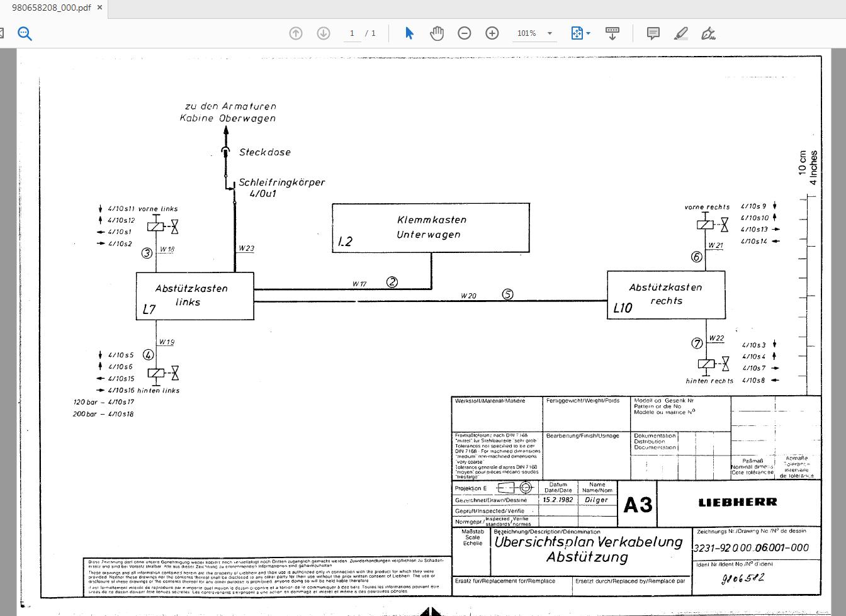This screenshot has width=846, height=616.
Task: Click the W20 cable label
Action: (468, 296)
